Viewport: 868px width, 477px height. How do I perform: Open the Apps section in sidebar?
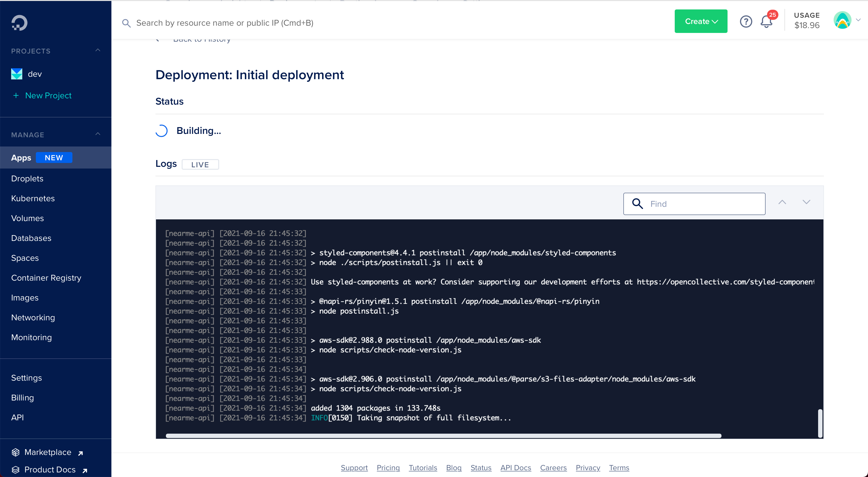pyautogui.click(x=21, y=157)
